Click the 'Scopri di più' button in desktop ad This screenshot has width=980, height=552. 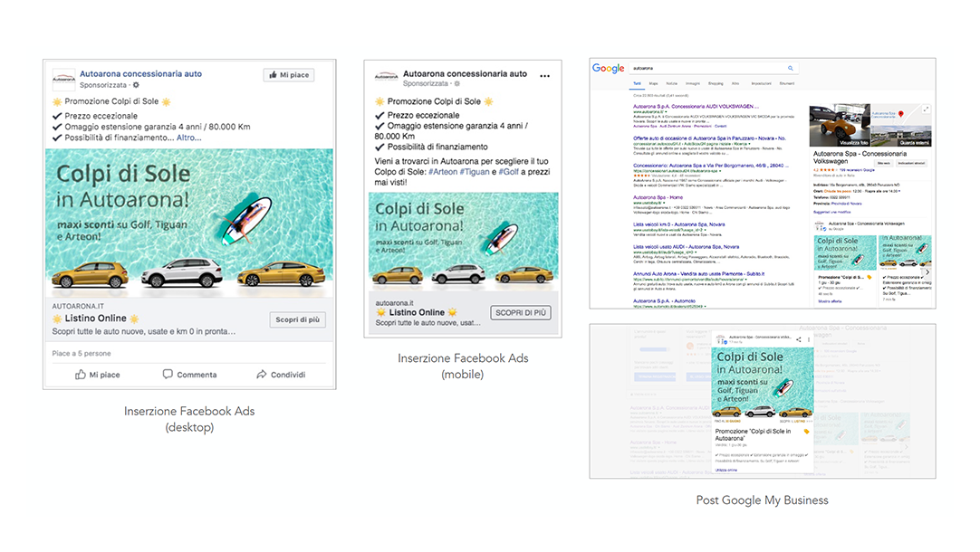coord(297,319)
